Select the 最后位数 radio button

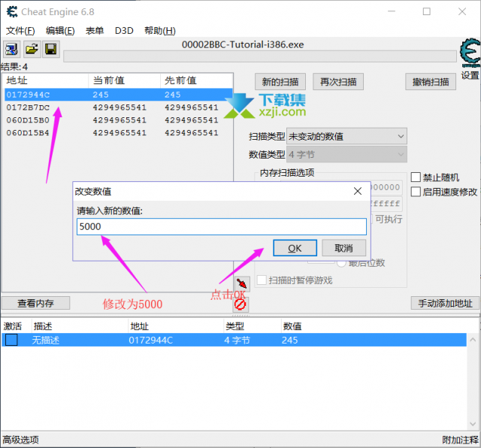click(341, 263)
